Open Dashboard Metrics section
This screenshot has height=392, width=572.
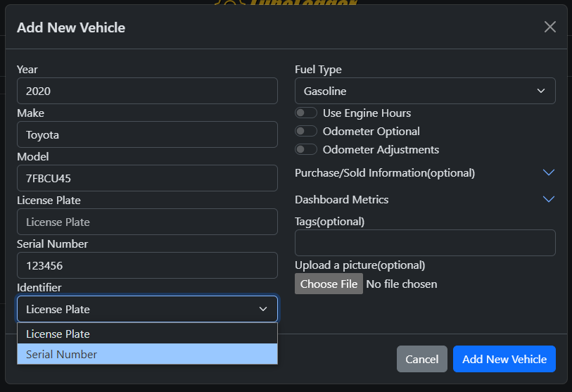341,200
